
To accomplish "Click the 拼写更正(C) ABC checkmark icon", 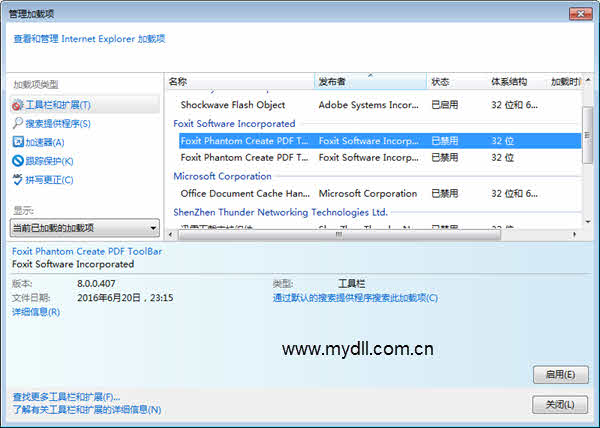I will click(18, 179).
